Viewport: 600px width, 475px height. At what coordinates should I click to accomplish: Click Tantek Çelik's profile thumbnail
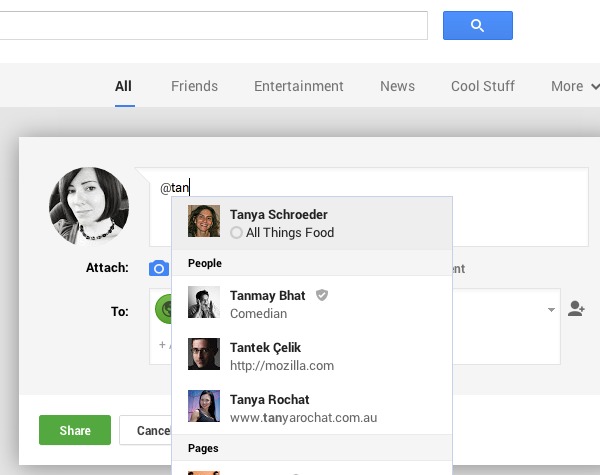[204, 354]
